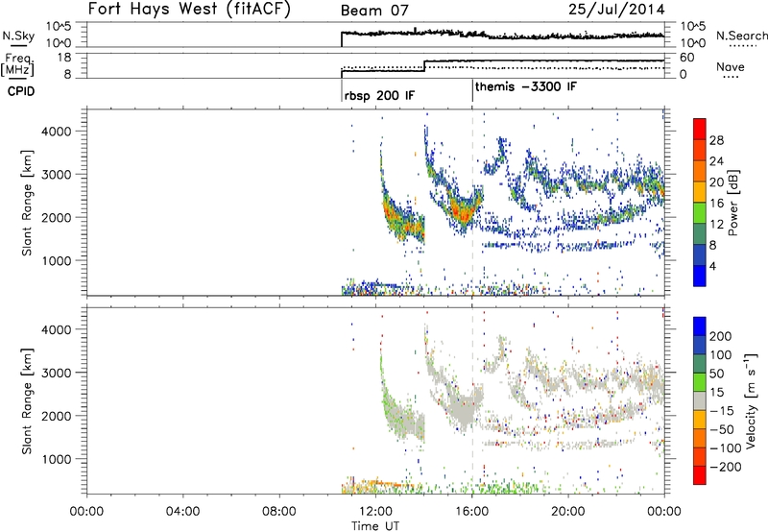Image resolution: width=768 pixels, height=532 pixels.
Task: Click the 'Freq. [MHz]' label
Action: pos(17,64)
